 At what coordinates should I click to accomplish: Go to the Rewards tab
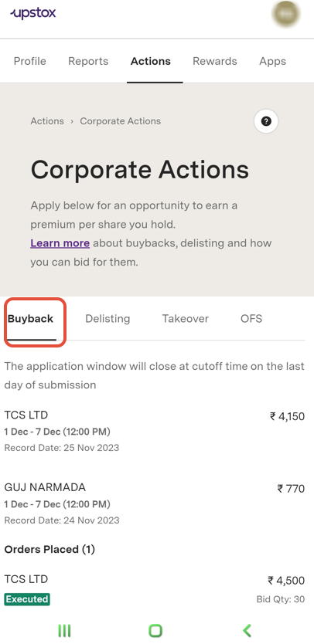point(215,61)
